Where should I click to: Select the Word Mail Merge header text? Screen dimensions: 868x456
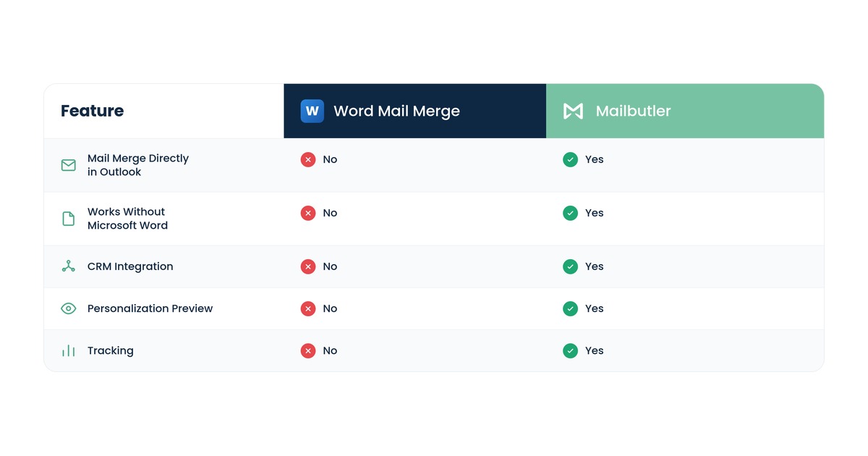coord(396,111)
